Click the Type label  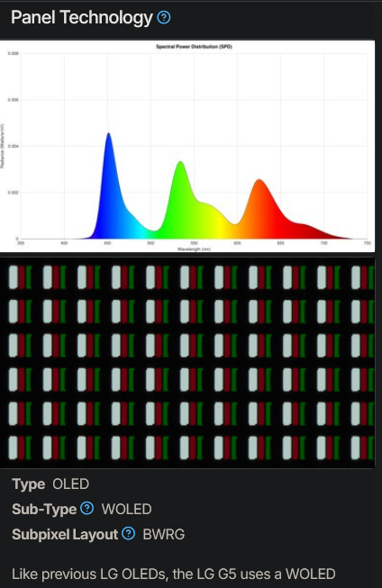(29, 484)
